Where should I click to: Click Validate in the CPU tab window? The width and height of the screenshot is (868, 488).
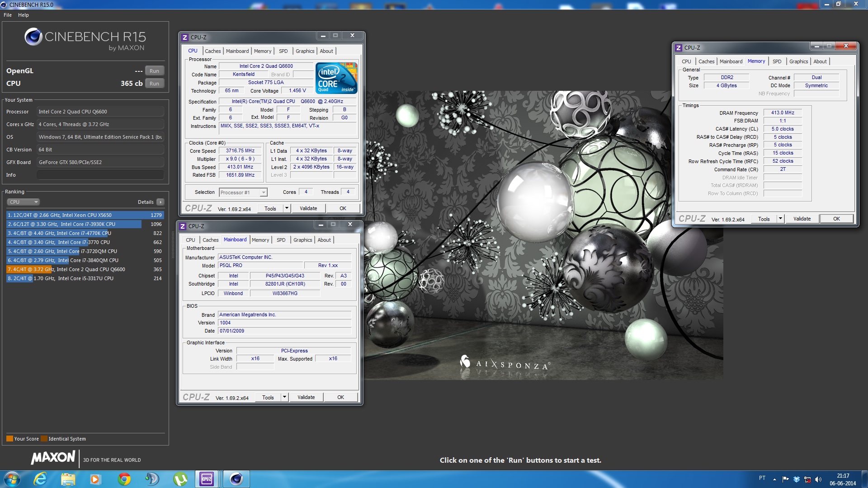308,208
